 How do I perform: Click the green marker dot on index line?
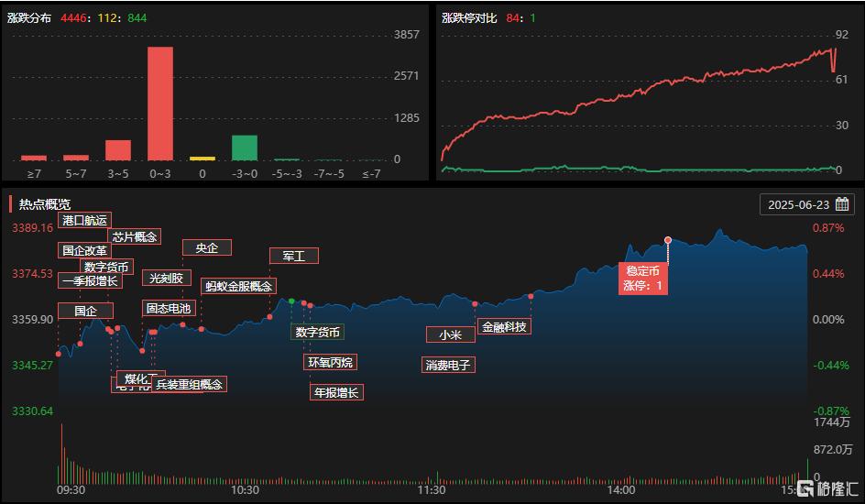[291, 301]
